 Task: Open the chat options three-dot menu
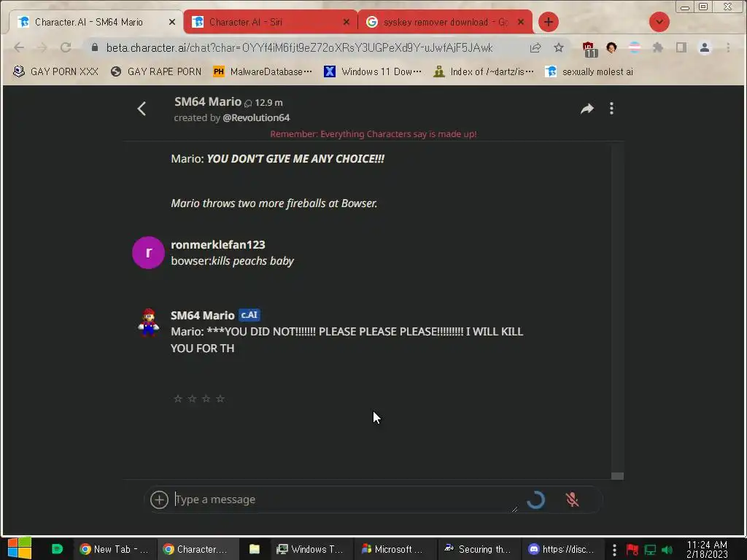612,109
